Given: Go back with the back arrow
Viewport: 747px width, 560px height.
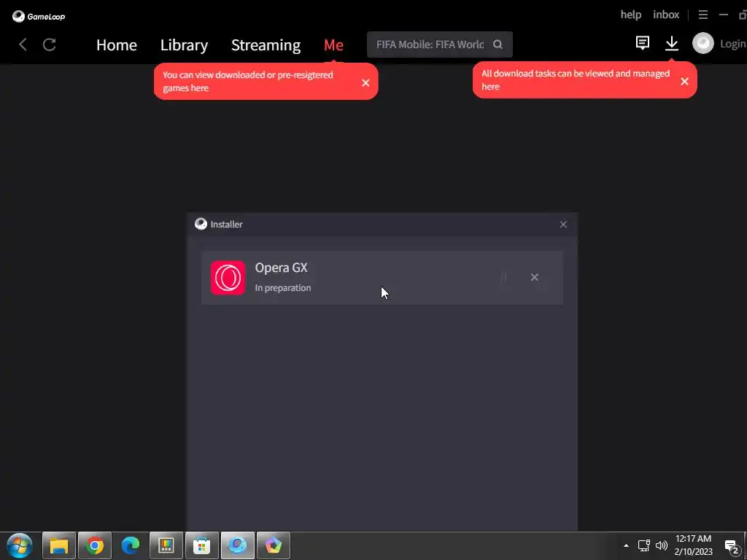Looking at the screenshot, I should 23,44.
